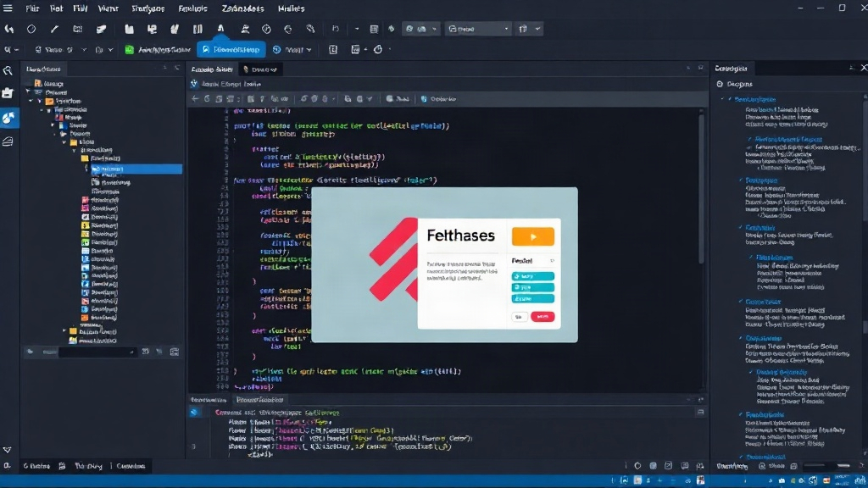Expand the folder near the bottom of file tree
The image size is (868, 488).
(64, 331)
